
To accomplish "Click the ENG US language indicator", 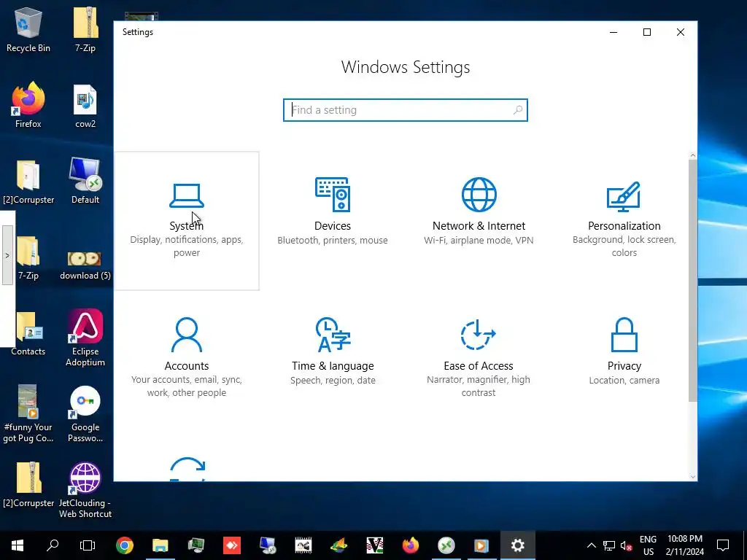I will pyautogui.click(x=648, y=545).
